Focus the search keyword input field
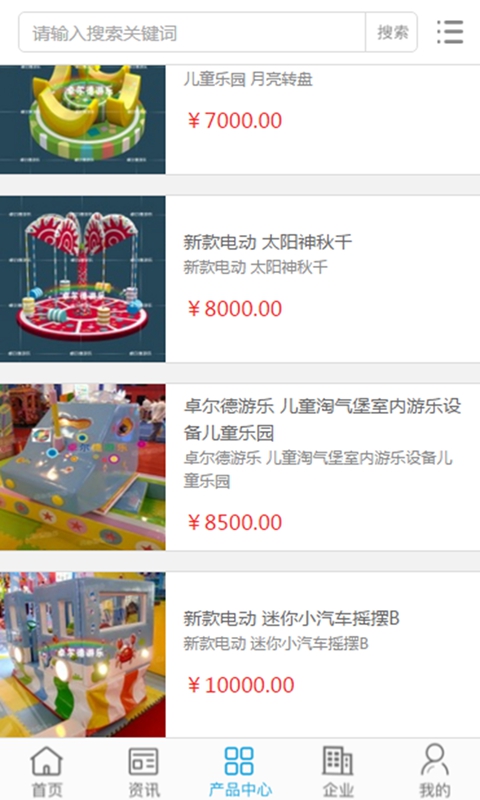The height and width of the screenshot is (800, 480). [x=192, y=33]
